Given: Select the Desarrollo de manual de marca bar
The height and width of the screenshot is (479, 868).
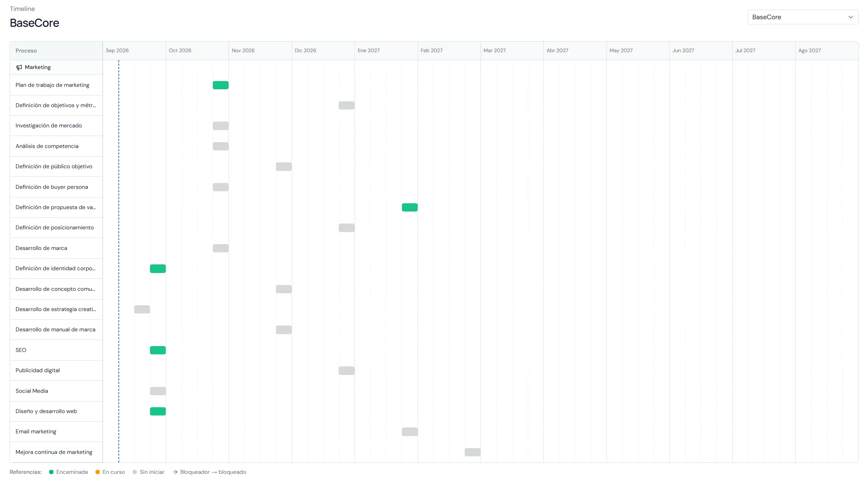Looking at the screenshot, I should 284,330.
